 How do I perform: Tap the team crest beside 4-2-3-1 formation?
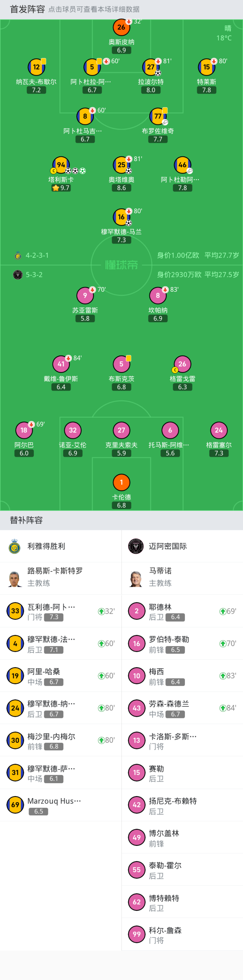(x=18, y=255)
